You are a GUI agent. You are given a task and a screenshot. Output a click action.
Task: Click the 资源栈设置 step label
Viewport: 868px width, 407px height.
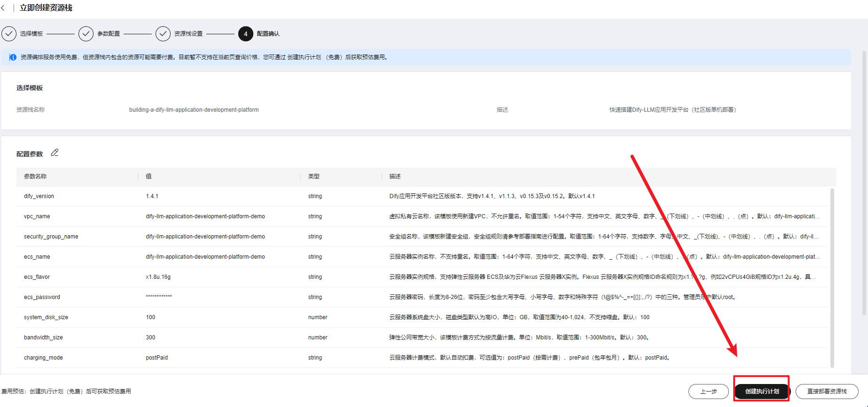188,34
